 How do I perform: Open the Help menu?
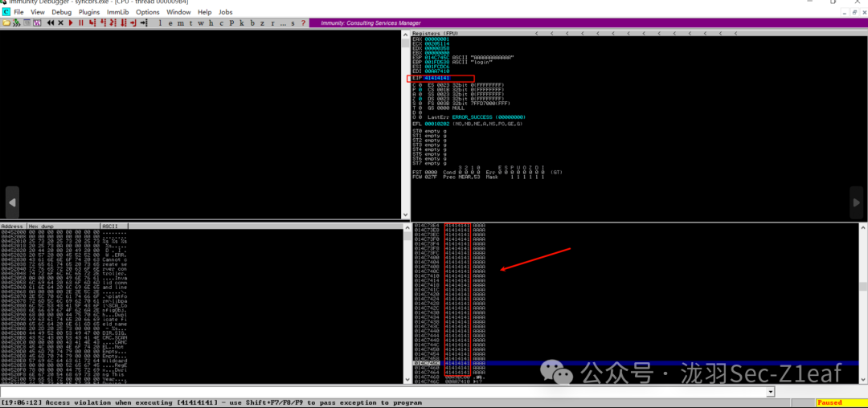(x=204, y=12)
